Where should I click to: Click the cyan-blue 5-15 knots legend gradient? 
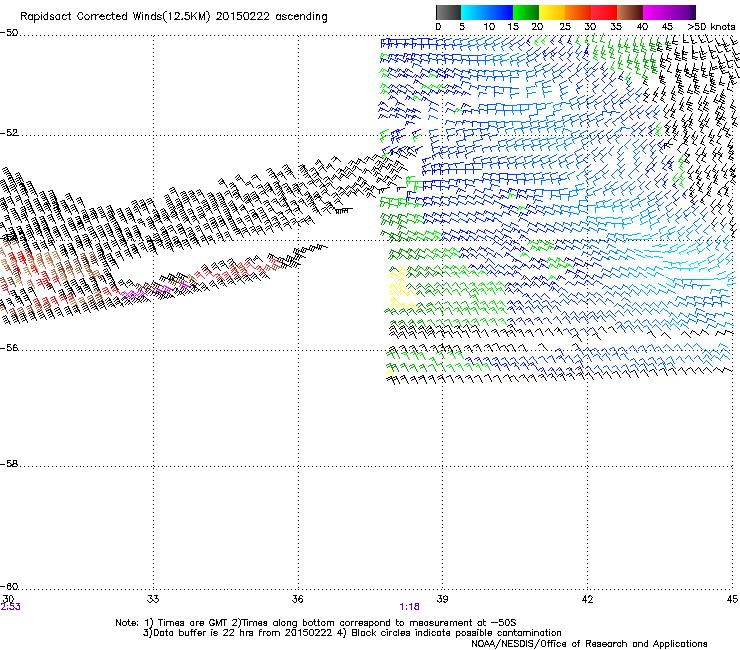click(x=487, y=12)
